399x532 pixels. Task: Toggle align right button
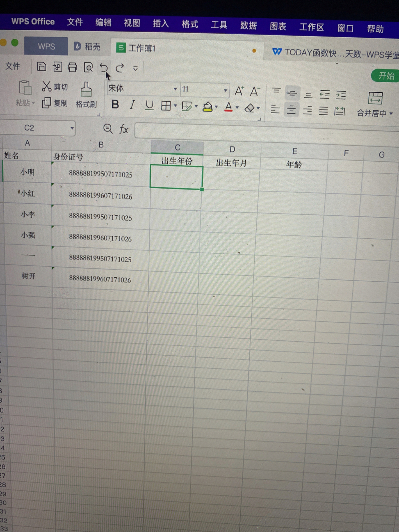[308, 110]
